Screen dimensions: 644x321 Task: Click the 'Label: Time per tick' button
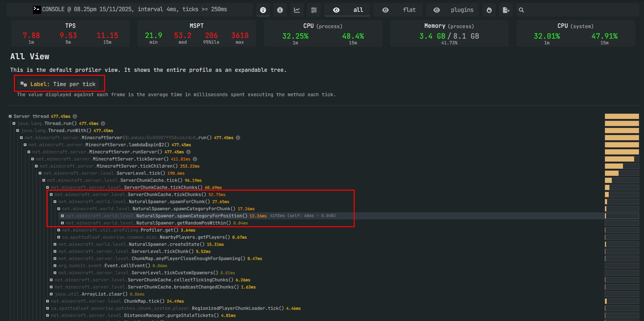(58, 84)
